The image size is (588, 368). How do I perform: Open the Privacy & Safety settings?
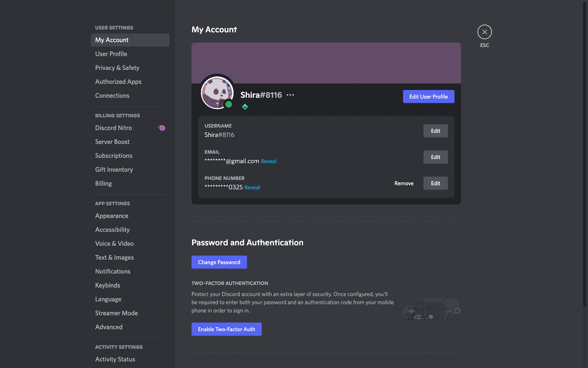tap(117, 68)
